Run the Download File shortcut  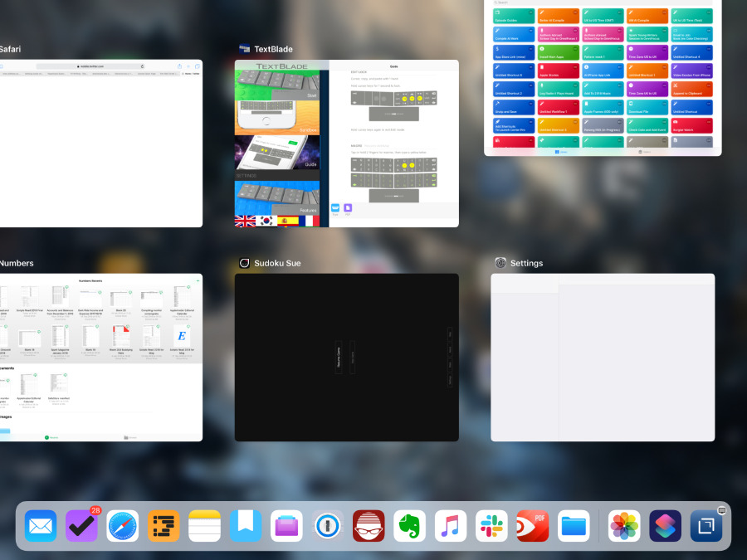tap(647, 107)
